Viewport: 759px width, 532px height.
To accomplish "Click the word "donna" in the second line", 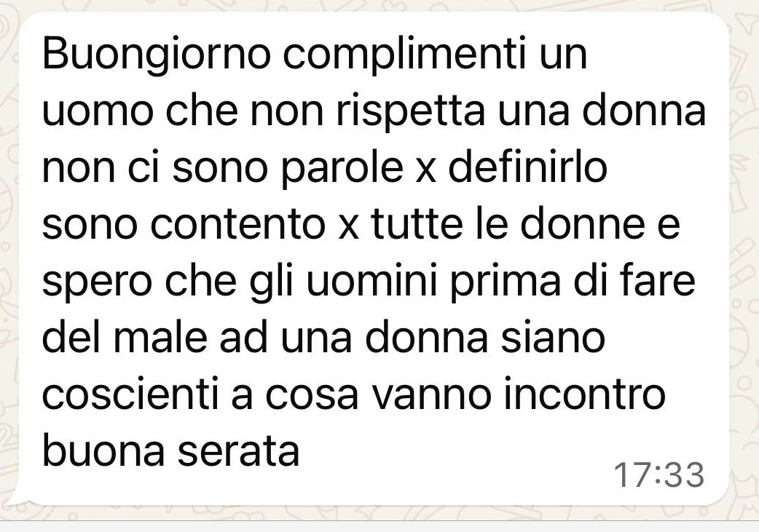I will pos(643,110).
